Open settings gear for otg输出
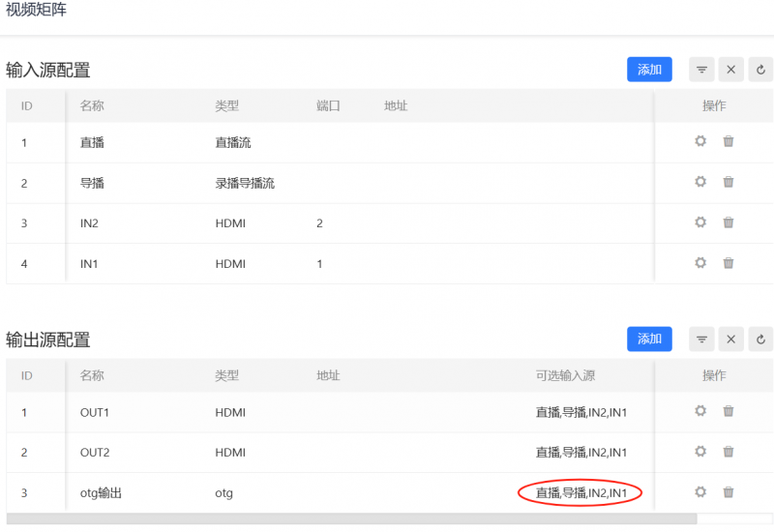The image size is (774, 532). click(700, 492)
